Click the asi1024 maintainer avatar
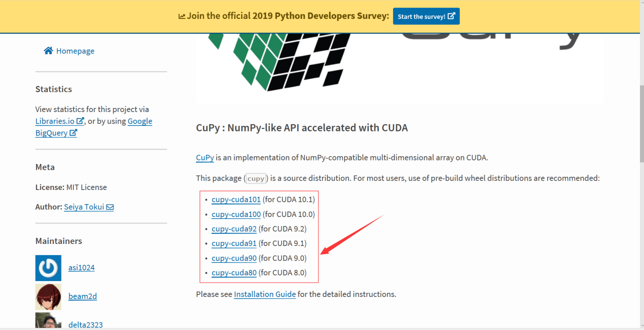Viewport: 644px width, 330px height. (48, 268)
